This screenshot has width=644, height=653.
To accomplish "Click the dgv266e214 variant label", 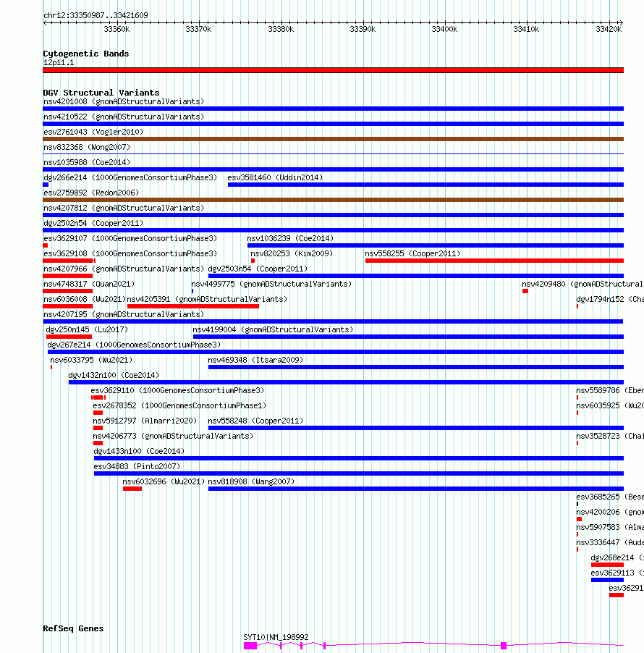I will click(130, 177).
